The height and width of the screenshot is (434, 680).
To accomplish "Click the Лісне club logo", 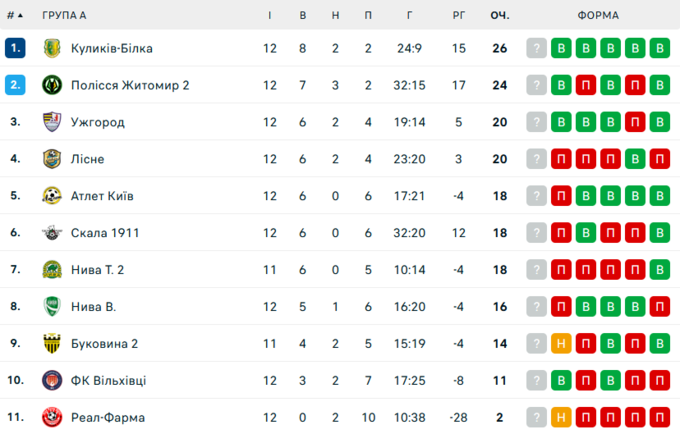I will point(52,159).
